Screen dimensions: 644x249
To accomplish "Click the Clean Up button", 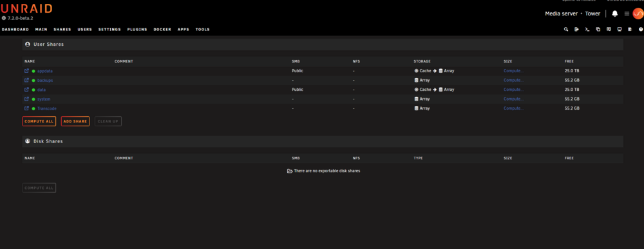I will point(108,121).
